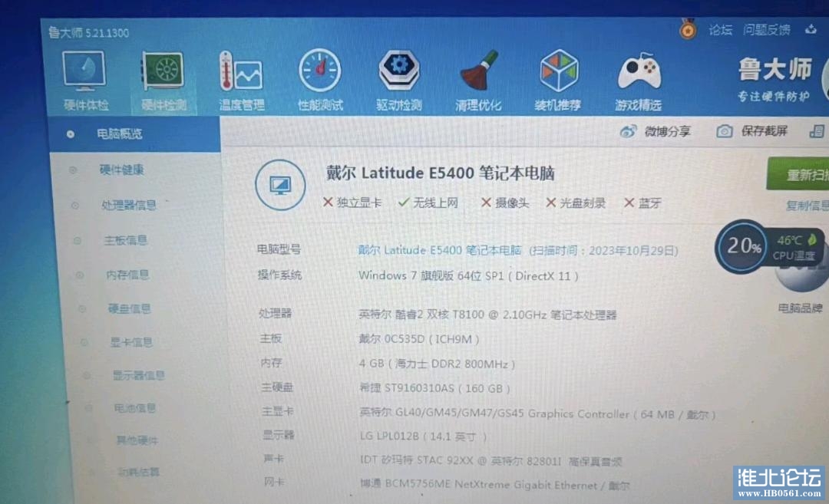The height and width of the screenshot is (504, 829).
Task: Open 游戏精选 game controller icon
Action: tap(638, 74)
